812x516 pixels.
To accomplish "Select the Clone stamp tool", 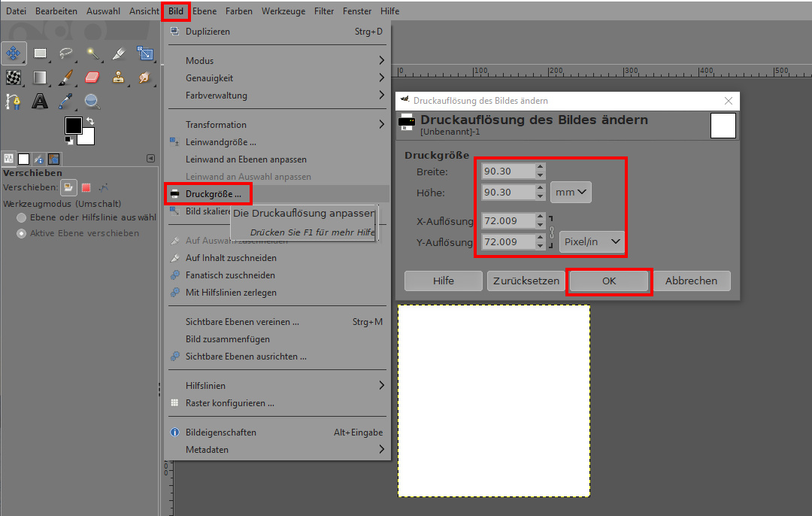I will (x=119, y=77).
